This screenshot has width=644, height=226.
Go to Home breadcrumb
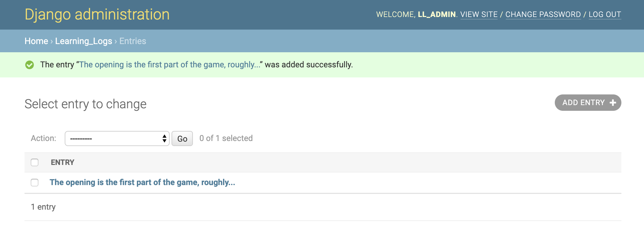(36, 41)
